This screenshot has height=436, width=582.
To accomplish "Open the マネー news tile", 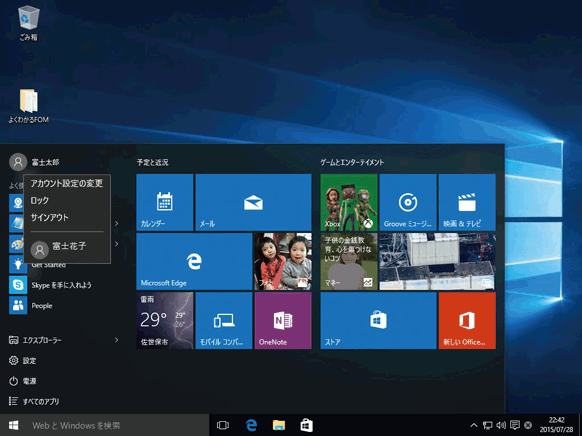I will pyautogui.click(x=349, y=261).
